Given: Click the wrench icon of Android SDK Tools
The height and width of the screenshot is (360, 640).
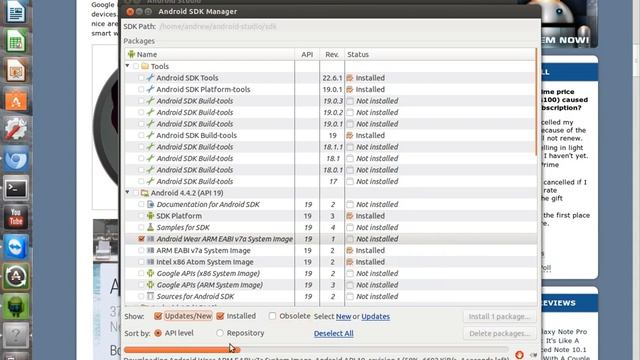Looking at the screenshot, I should click(x=150, y=78).
